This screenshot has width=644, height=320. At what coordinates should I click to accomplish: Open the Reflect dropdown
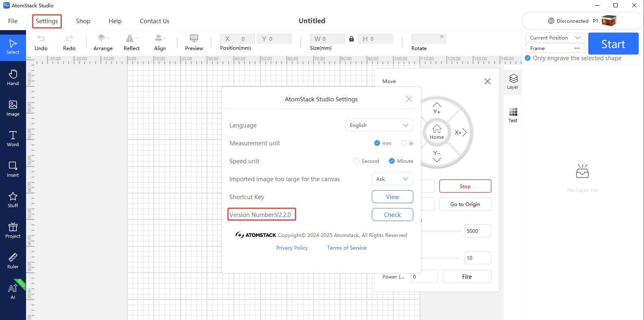pos(131,43)
